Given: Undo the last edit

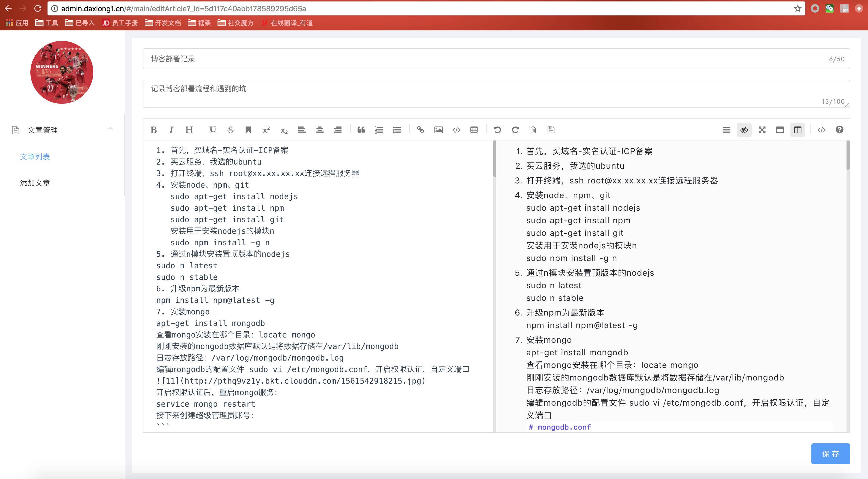Looking at the screenshot, I should coord(497,130).
